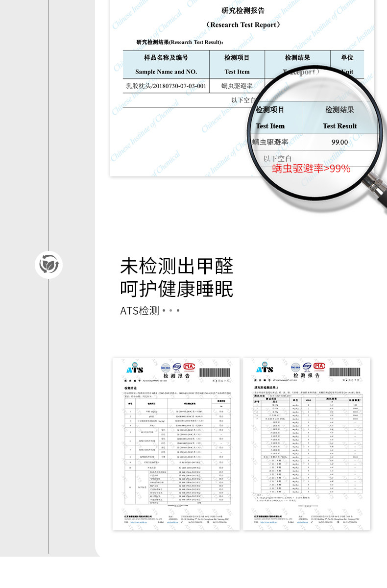
Task: Click the magnified Test Result header
Action: coord(340,126)
